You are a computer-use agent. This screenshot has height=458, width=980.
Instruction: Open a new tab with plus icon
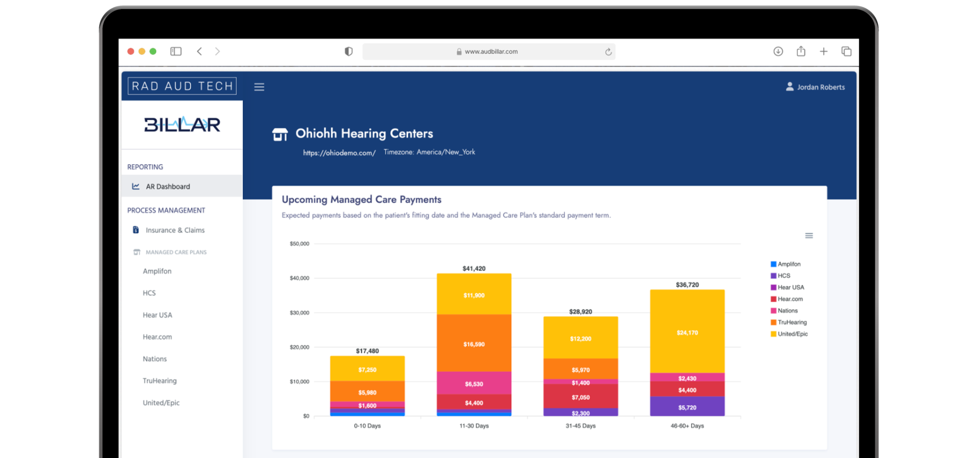pos(824,52)
